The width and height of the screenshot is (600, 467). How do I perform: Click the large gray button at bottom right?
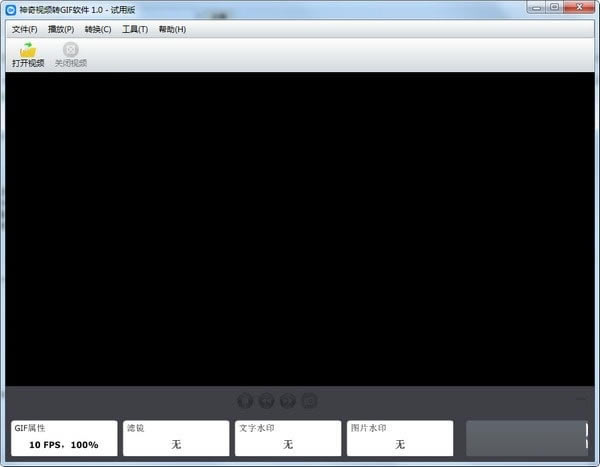point(526,438)
